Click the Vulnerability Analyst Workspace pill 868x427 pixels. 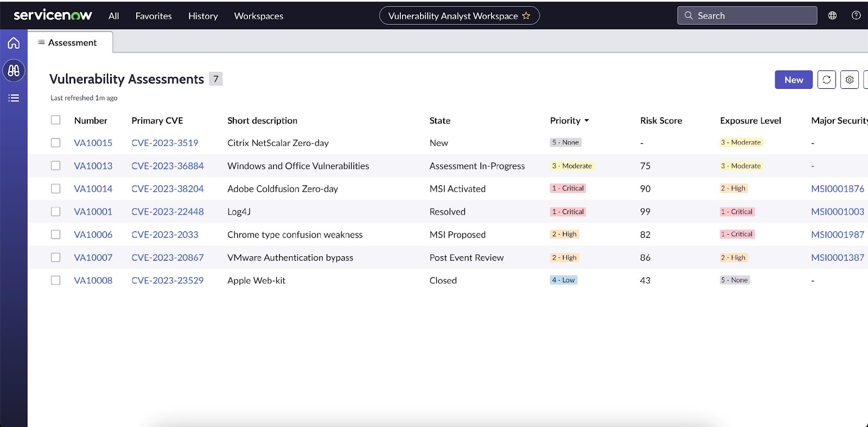point(459,16)
